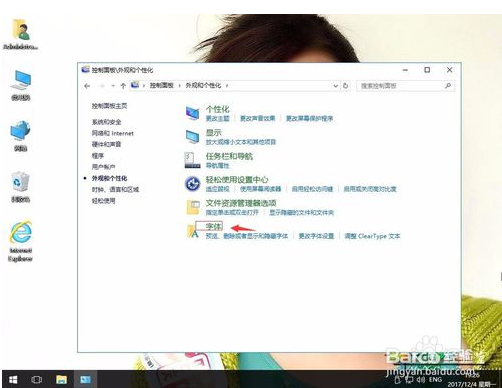Refresh the Control Panel view
502x388 pixels.
coord(346,86)
